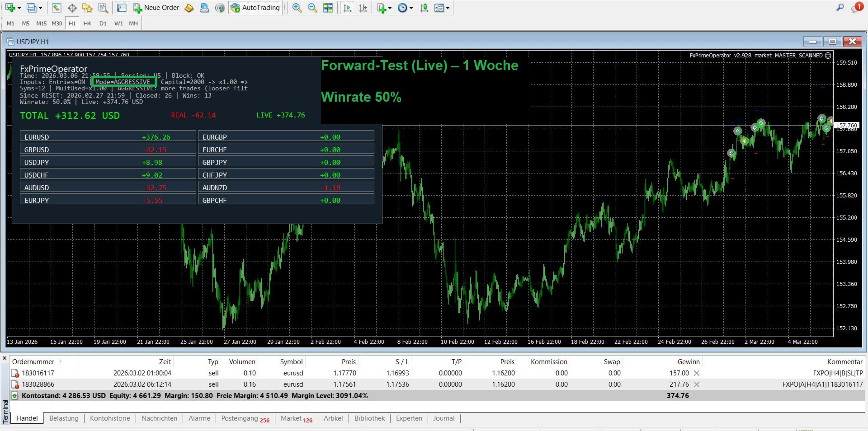Sort orders by Ordernummer column
The height and width of the screenshot is (431, 868).
[x=44, y=362]
